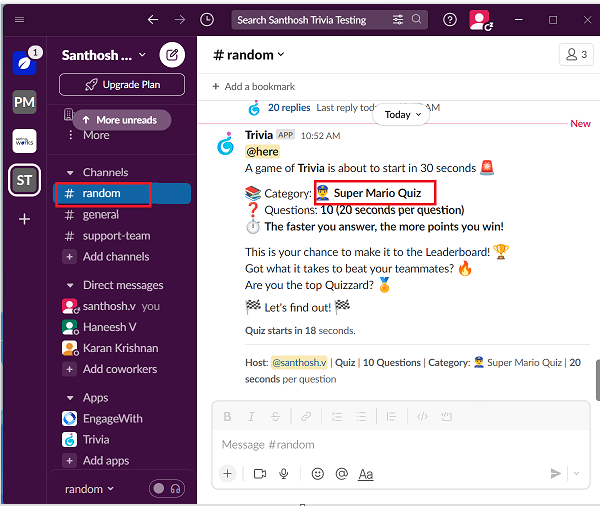The width and height of the screenshot is (600, 506).
Task: Open direct message with Haneesh V
Action: pyautogui.click(x=122, y=327)
